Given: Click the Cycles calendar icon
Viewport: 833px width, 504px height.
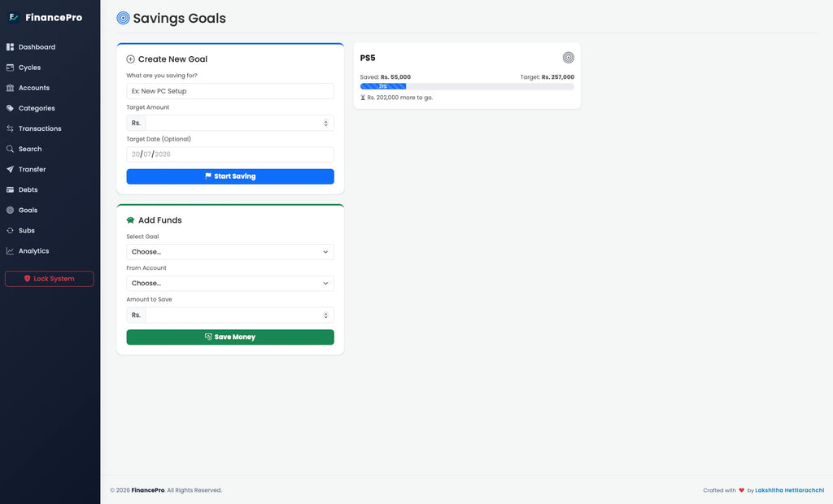Looking at the screenshot, I should point(10,67).
